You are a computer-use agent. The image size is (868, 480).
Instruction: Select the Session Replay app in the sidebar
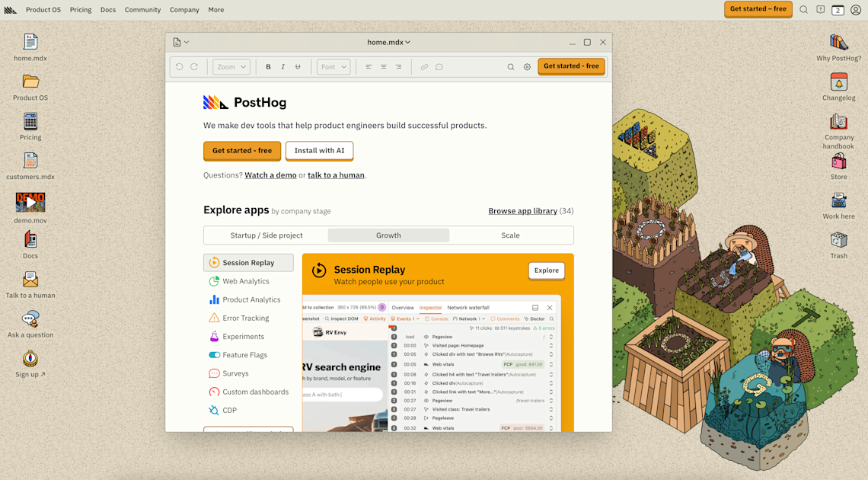pyautogui.click(x=248, y=262)
